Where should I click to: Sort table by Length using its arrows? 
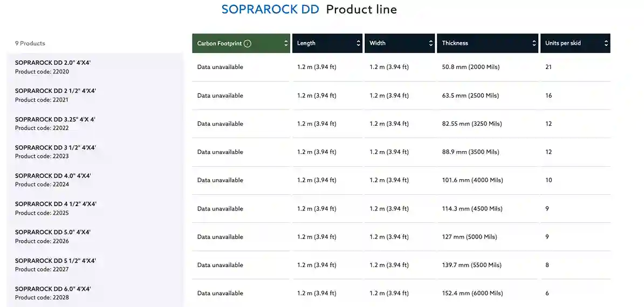[x=358, y=43]
